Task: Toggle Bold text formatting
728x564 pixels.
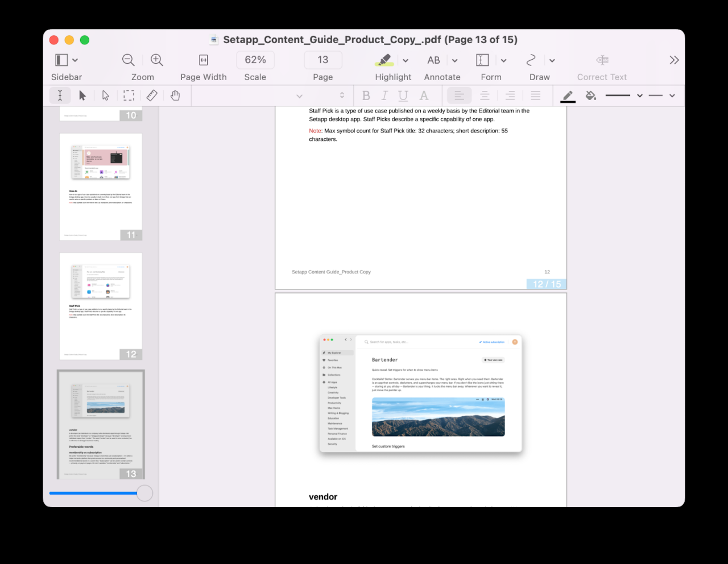Action: tap(366, 96)
